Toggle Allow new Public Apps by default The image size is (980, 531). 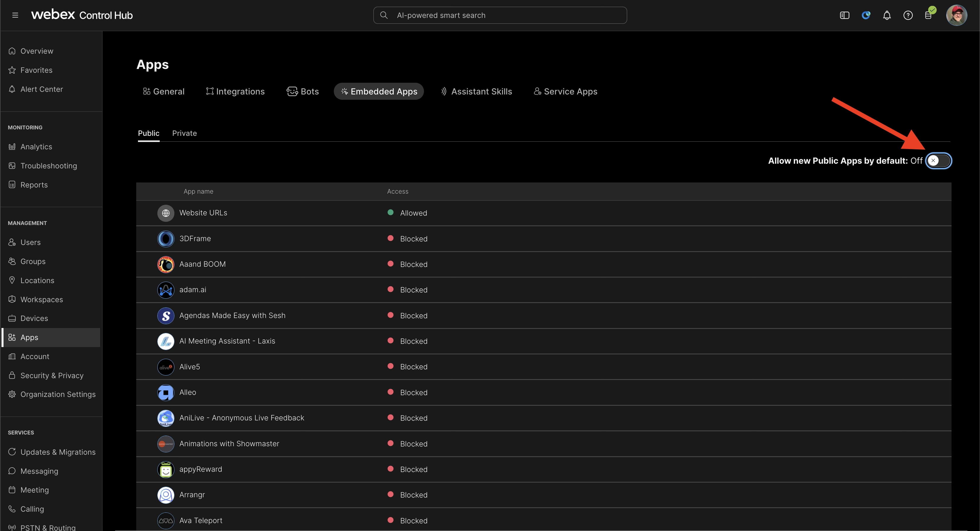point(939,161)
